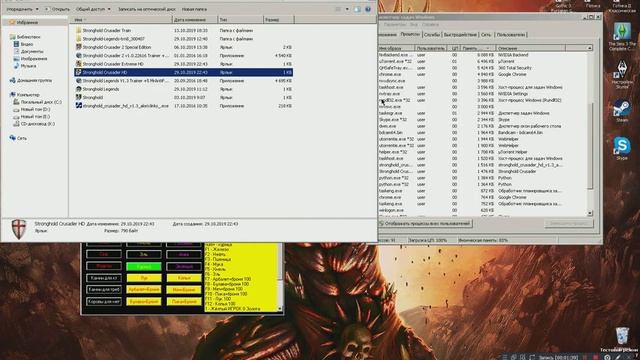
Task: Click the Video library icon in sidebar
Action: pos(16,44)
